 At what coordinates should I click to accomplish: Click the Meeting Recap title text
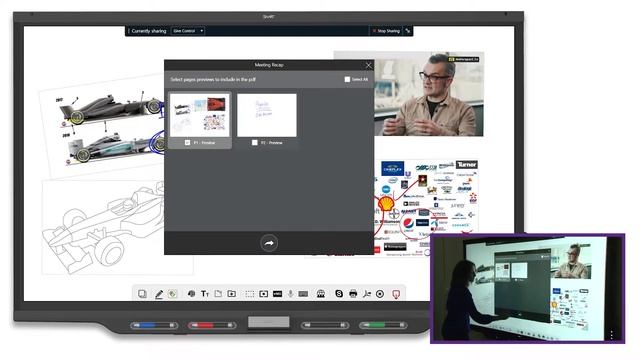point(269,65)
